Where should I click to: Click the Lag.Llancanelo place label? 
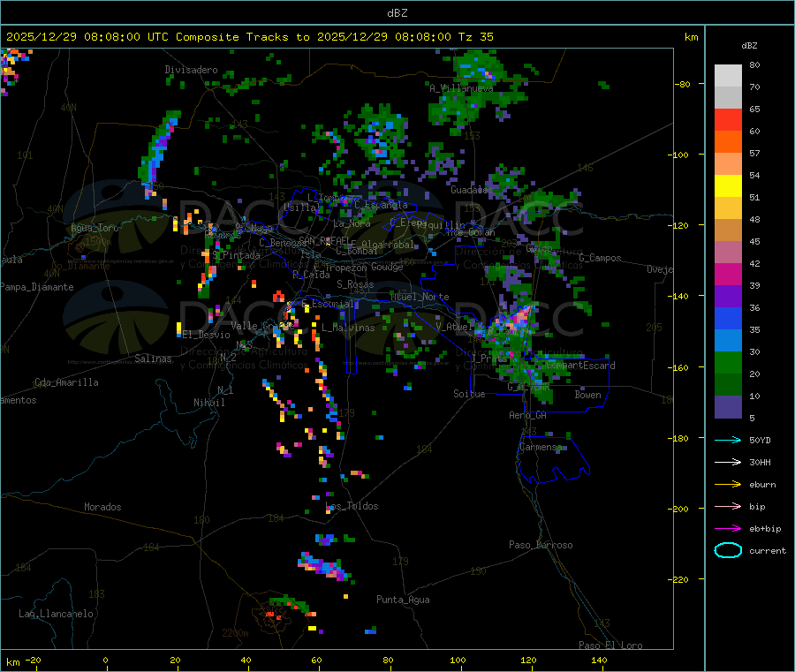[56, 614]
